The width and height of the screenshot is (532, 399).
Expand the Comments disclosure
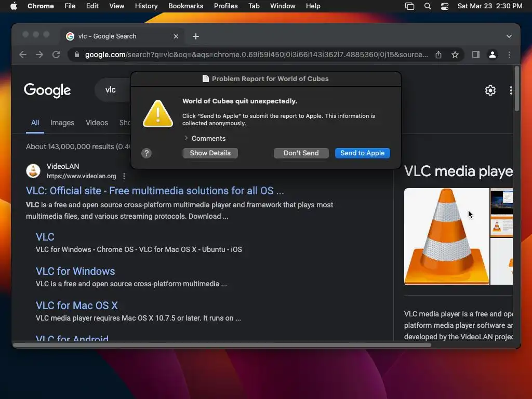tap(186, 138)
